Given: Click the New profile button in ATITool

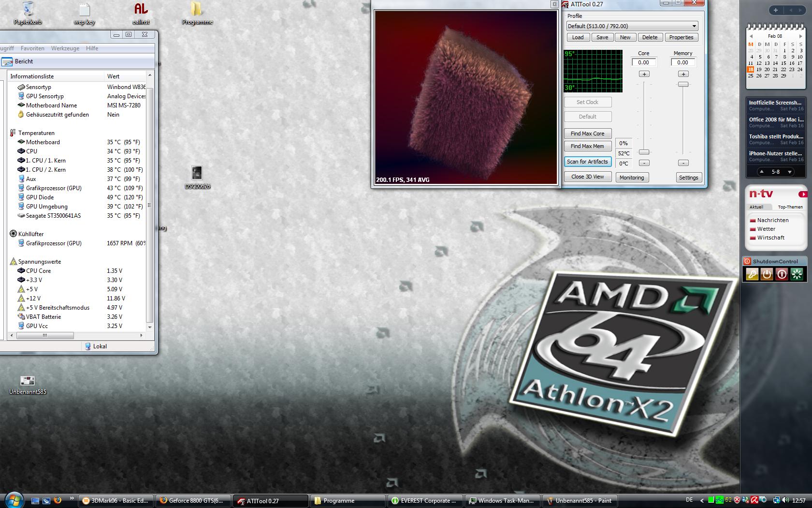Looking at the screenshot, I should tap(625, 37).
